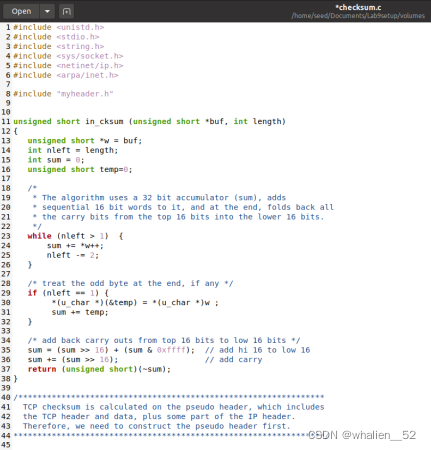Viewport: 431px width, 450px height.
Task: Click the *checksum.c window title
Action: (358, 7)
